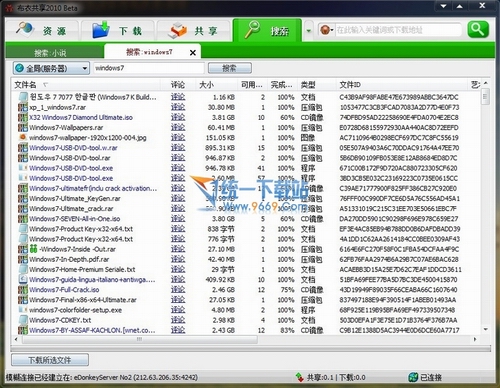
Task: Click archive icon of Windows7-USB-DVD-tool.w.rar
Action: tap(23, 148)
